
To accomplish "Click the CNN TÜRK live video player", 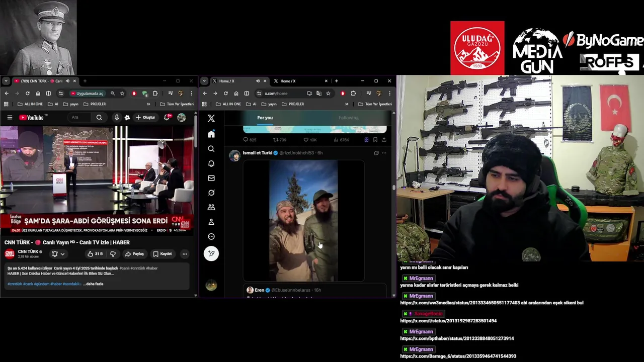I will click(97, 180).
